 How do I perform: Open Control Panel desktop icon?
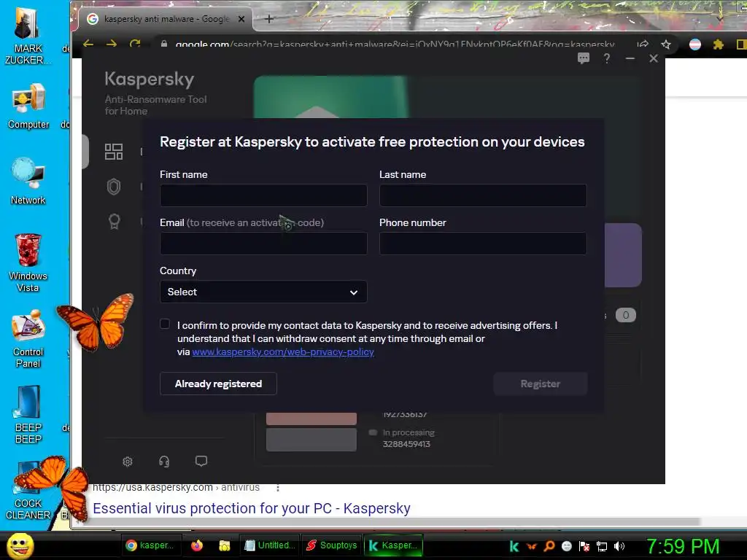click(x=28, y=338)
